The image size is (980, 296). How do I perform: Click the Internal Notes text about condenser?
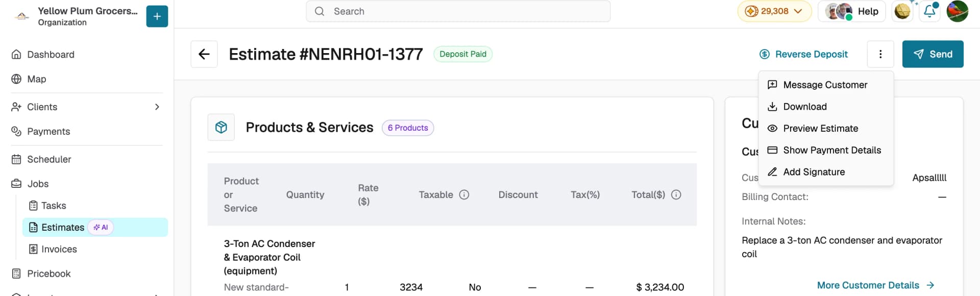pos(842,247)
